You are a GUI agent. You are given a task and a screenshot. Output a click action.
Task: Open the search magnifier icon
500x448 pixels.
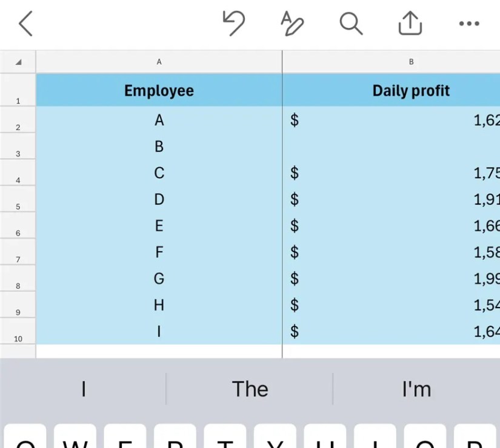[x=351, y=23]
